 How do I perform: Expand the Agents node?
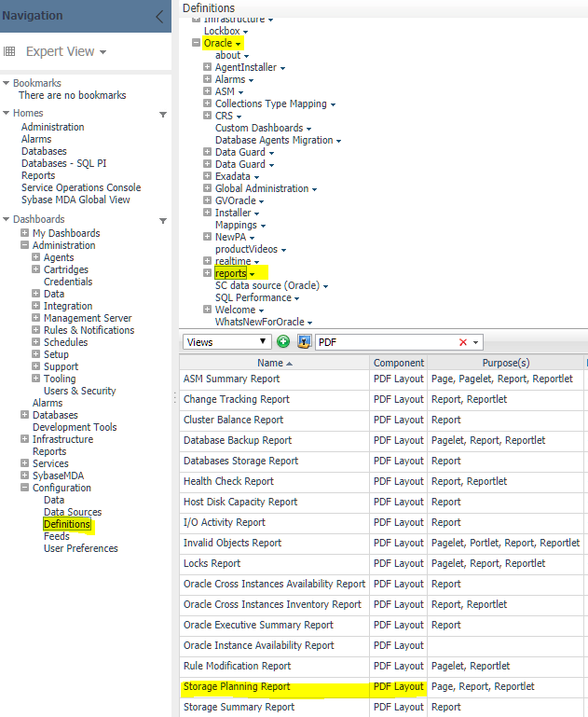35,257
